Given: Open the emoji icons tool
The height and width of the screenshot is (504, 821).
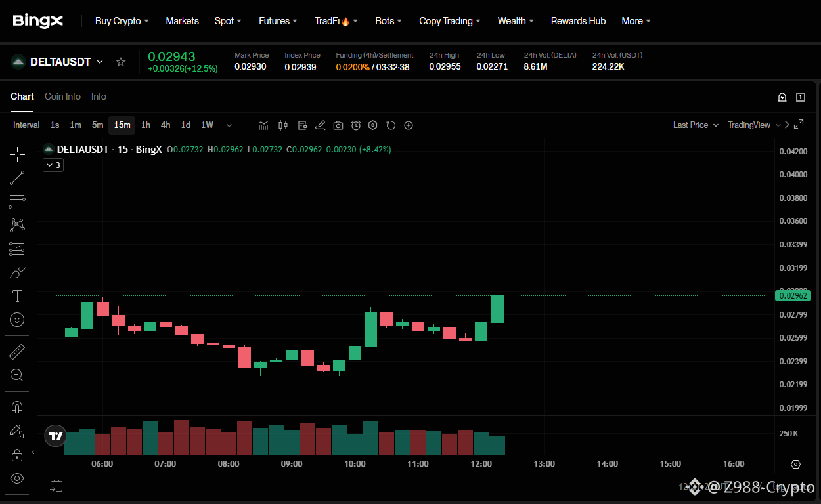Looking at the screenshot, I should (17, 320).
